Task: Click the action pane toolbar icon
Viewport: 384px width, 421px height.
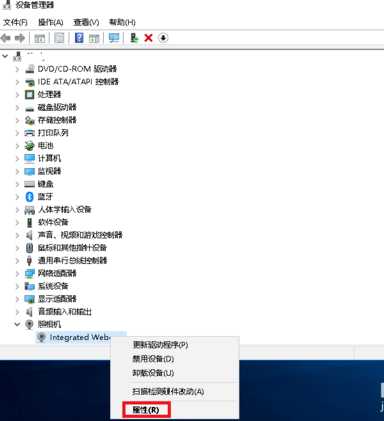Action: (x=94, y=38)
